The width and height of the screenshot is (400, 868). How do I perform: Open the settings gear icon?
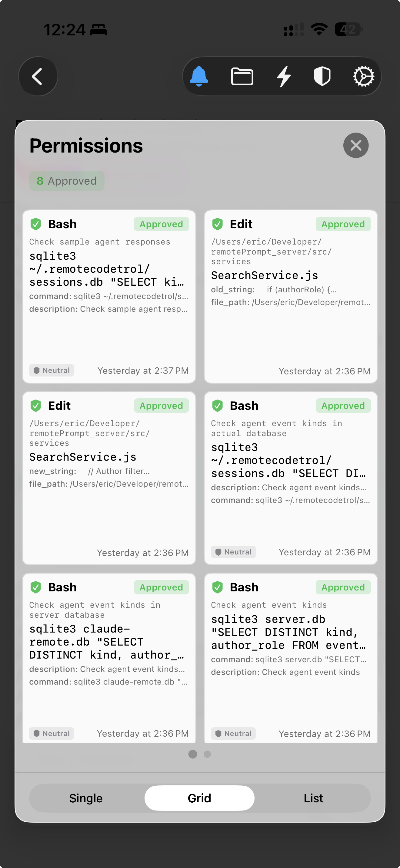364,76
